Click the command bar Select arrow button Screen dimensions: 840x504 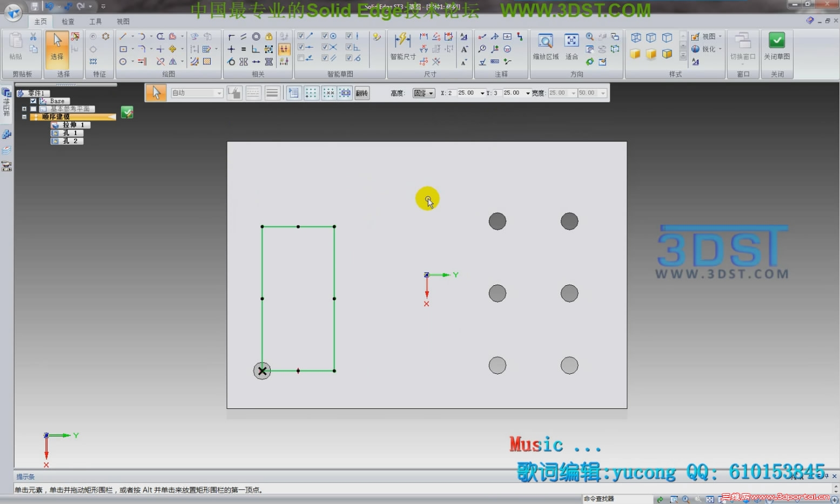156,93
